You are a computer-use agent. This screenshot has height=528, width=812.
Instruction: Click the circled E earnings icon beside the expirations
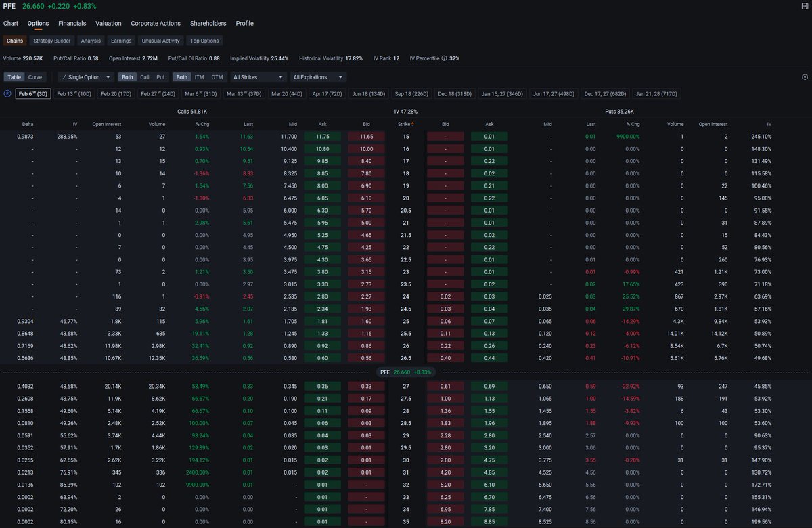pyautogui.click(x=7, y=94)
